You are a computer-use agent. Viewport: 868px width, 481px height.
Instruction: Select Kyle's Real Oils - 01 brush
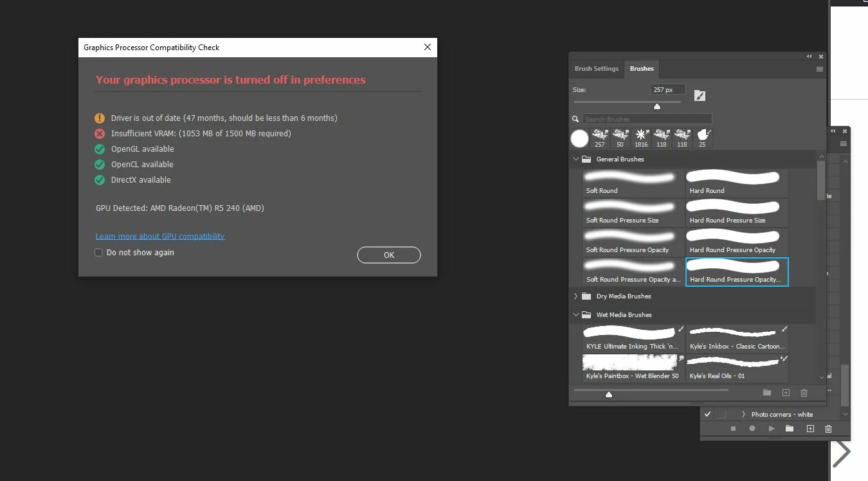click(737, 368)
